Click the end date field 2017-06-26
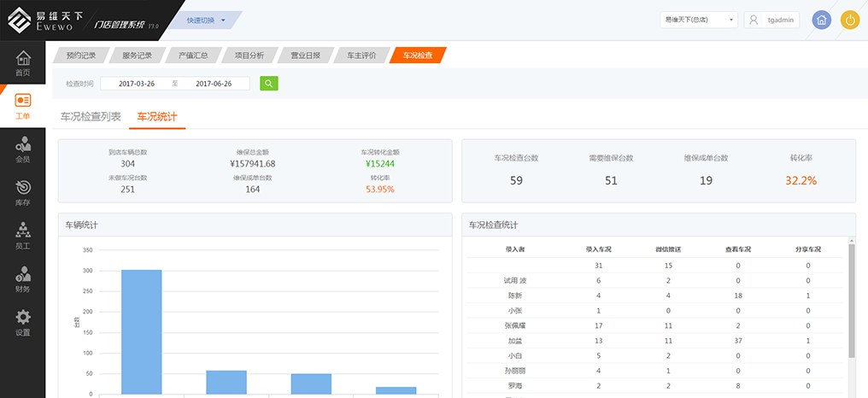This screenshot has height=398, width=868. 214,84
